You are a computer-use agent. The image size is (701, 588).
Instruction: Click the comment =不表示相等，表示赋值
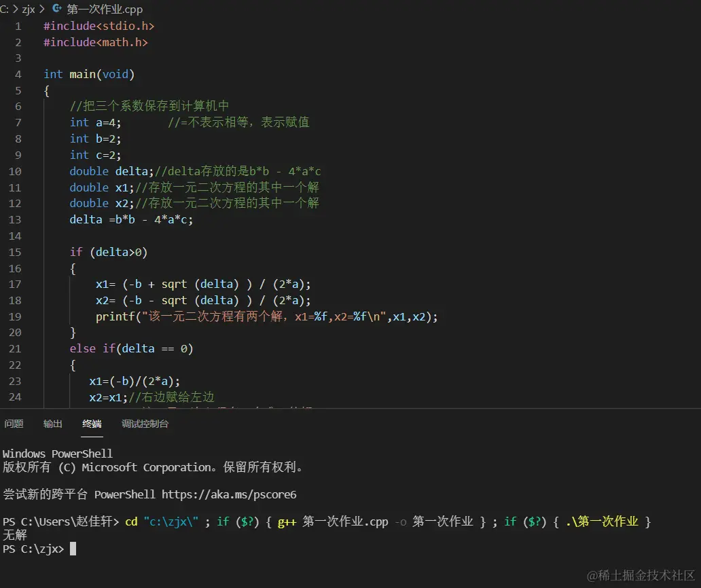click(x=238, y=122)
